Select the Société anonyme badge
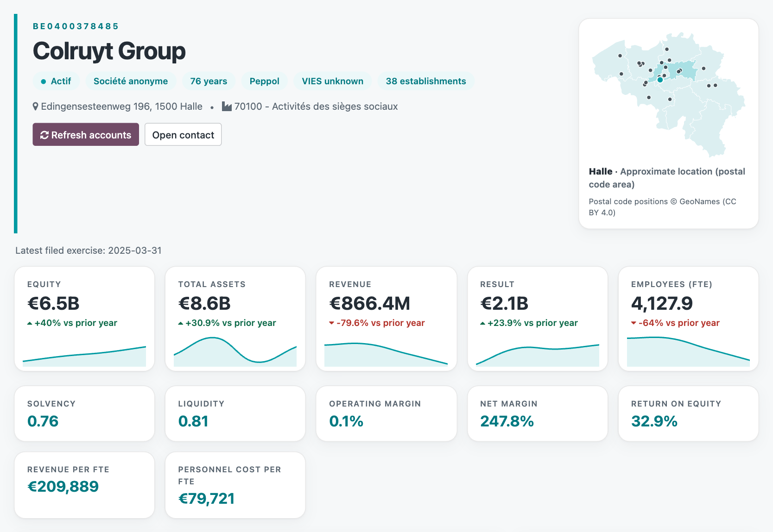 click(131, 81)
